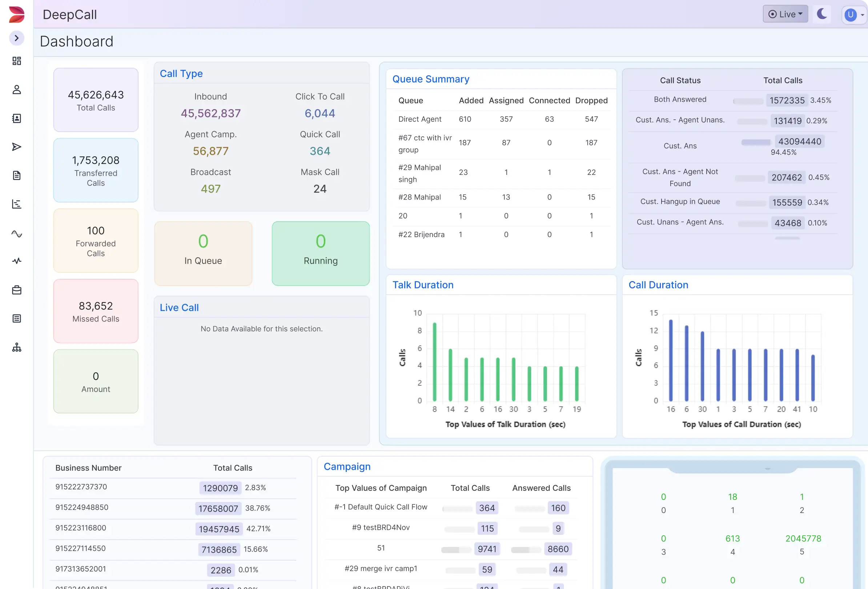868x589 pixels.
Task: Open the briefcase sidebar icon
Action: (x=16, y=290)
